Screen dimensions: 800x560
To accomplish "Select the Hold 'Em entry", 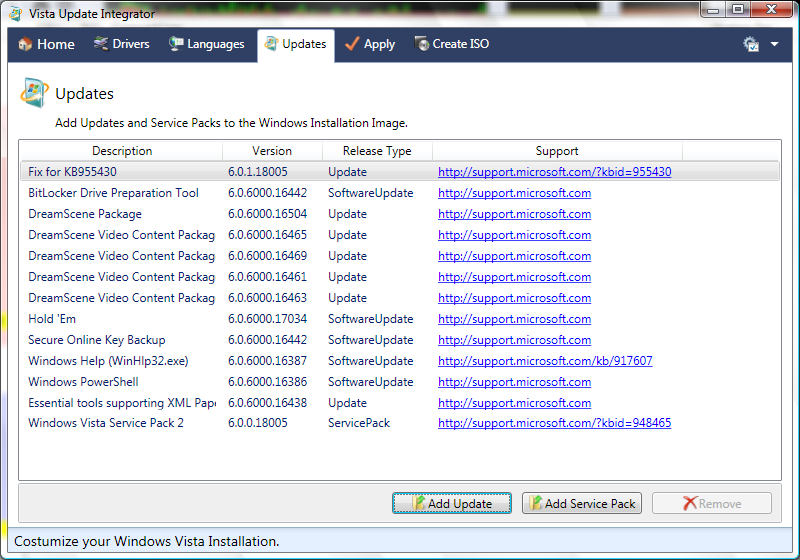I will [x=400, y=319].
